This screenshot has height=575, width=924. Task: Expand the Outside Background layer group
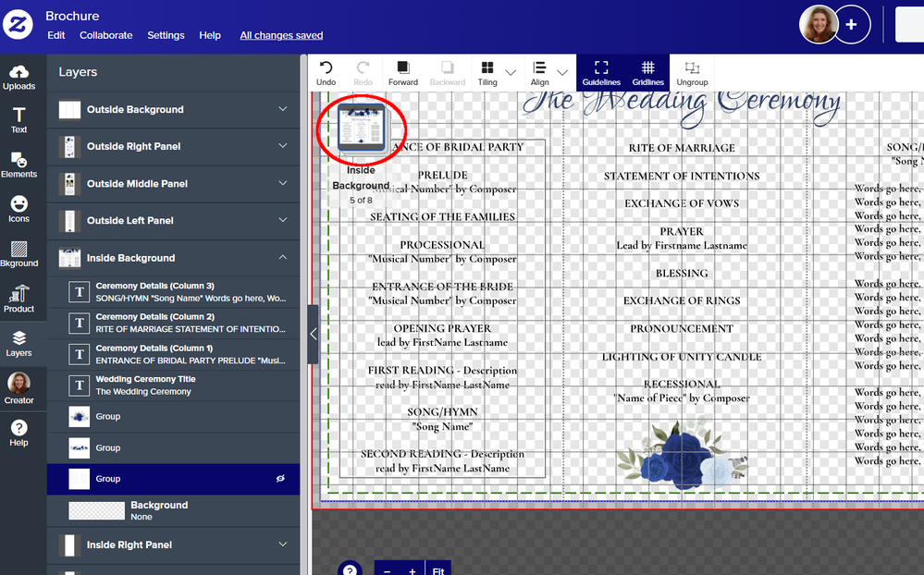[283, 109]
